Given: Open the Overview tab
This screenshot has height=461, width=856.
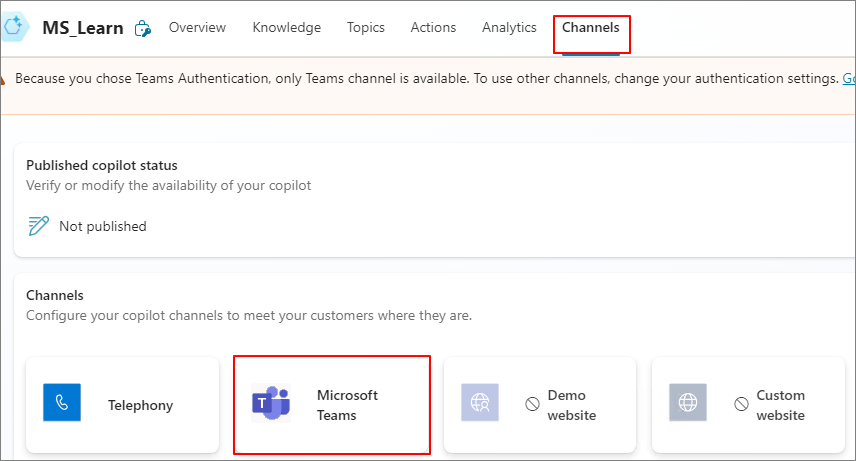Looking at the screenshot, I should point(197,27).
